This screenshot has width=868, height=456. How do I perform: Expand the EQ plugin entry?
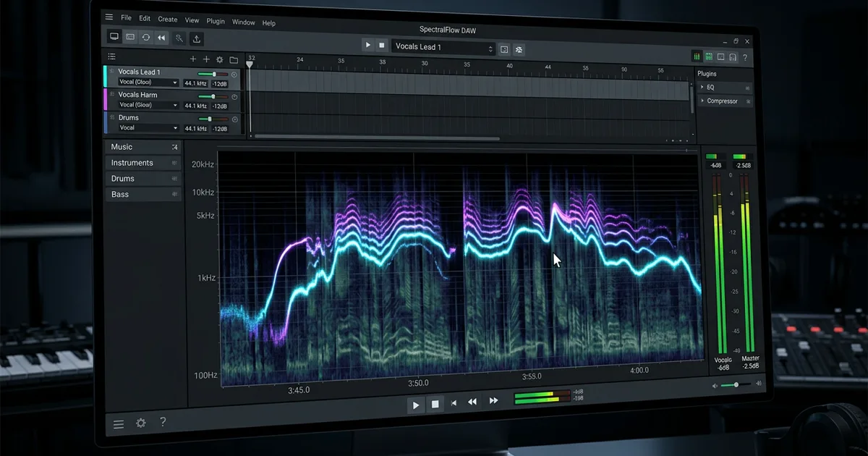[702, 87]
